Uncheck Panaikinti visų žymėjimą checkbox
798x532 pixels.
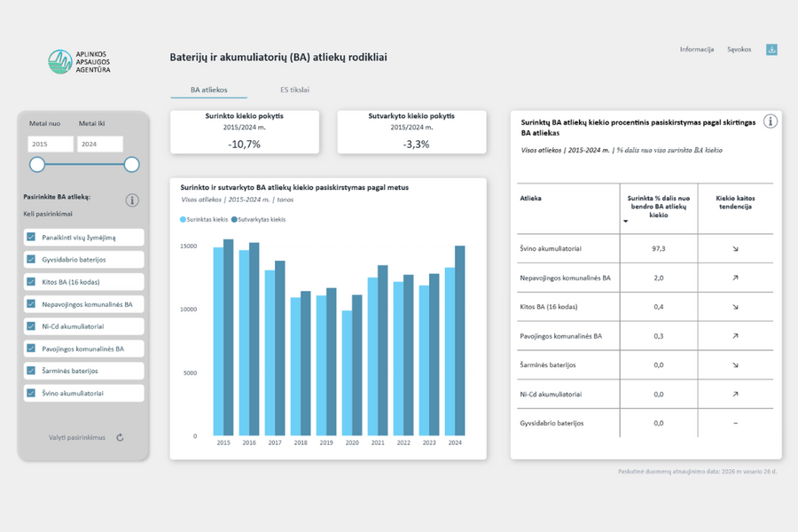(x=32, y=238)
